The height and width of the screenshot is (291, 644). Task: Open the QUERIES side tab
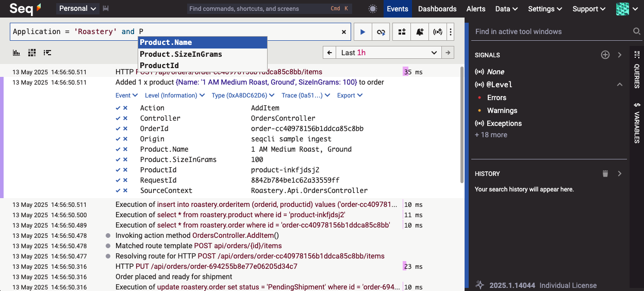coord(637,70)
